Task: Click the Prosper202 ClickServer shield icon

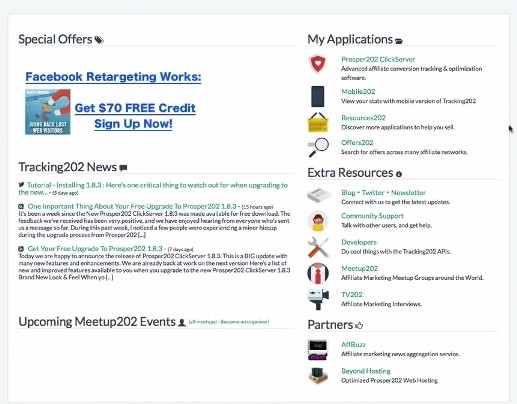Action: coord(318,64)
